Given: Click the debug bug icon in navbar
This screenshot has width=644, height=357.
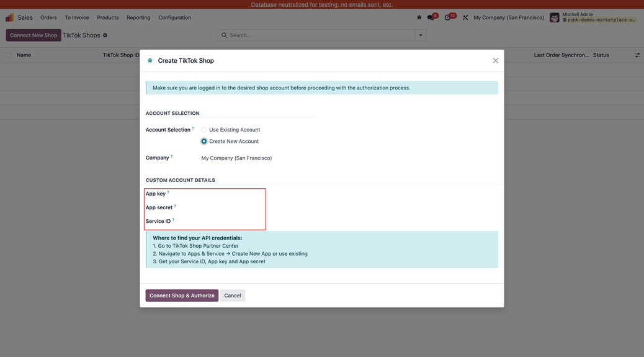Looking at the screenshot, I should tap(419, 17).
